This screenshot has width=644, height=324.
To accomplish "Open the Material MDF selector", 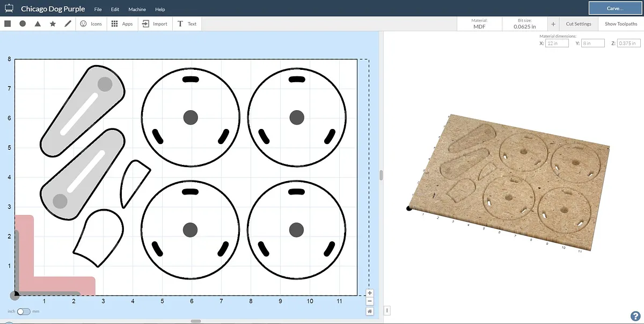I will coord(479,24).
